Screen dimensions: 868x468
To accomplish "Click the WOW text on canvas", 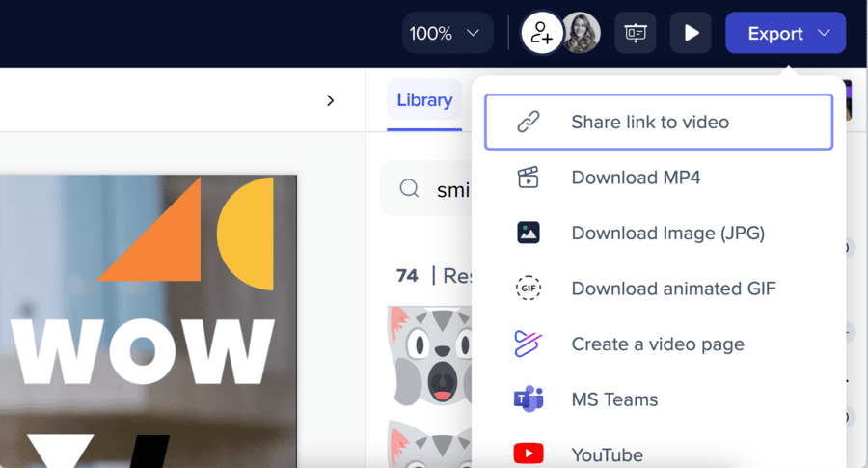I will point(143,351).
